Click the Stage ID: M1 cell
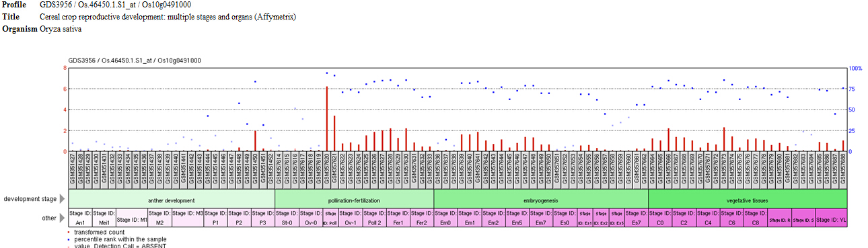 (x=132, y=218)
